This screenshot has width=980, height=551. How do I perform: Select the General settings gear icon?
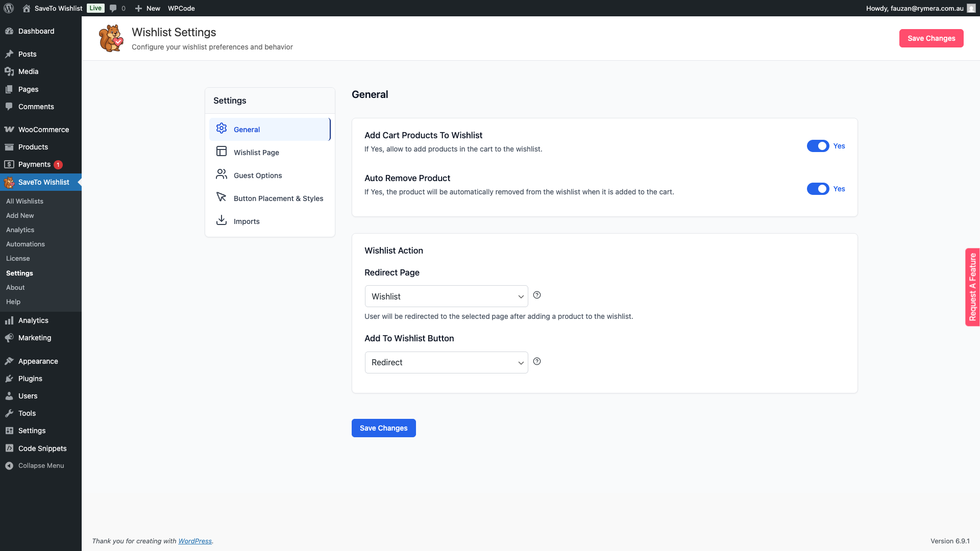point(221,129)
